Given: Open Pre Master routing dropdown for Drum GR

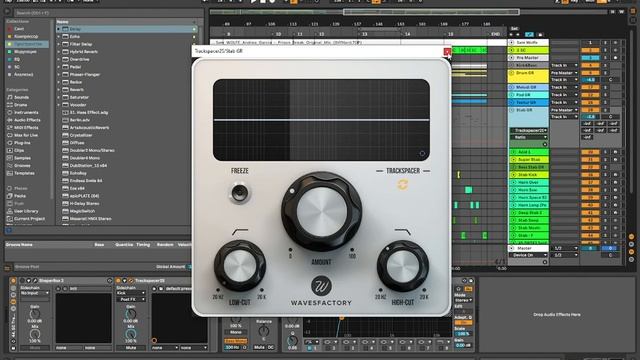Looking at the screenshot, I should click(564, 73).
